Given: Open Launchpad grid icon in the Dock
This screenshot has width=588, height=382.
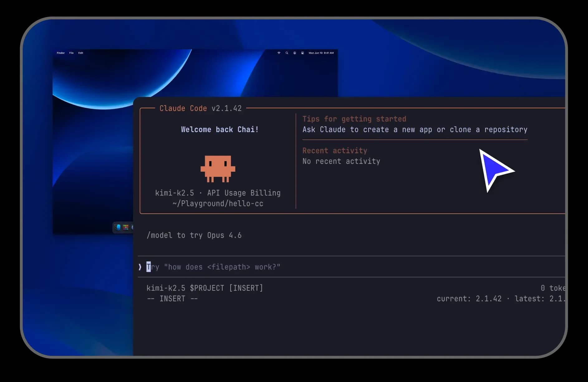Looking at the screenshot, I should [x=126, y=227].
